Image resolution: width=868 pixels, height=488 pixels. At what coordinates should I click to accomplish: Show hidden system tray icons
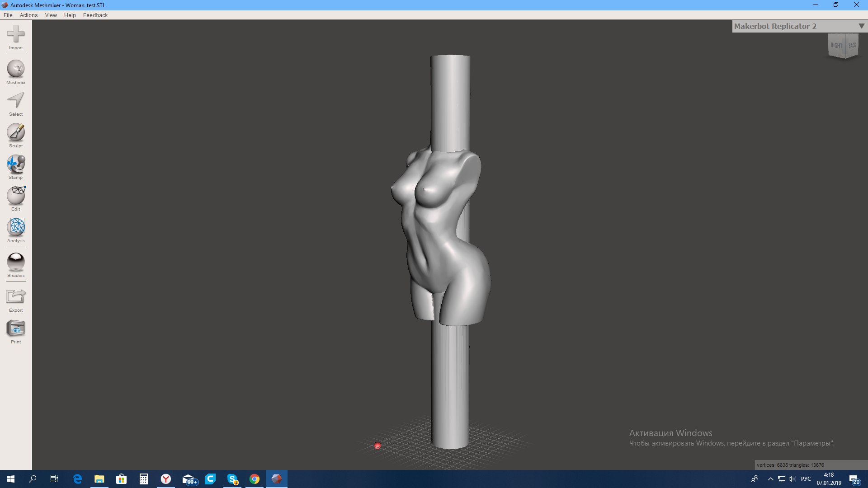pyautogui.click(x=770, y=479)
